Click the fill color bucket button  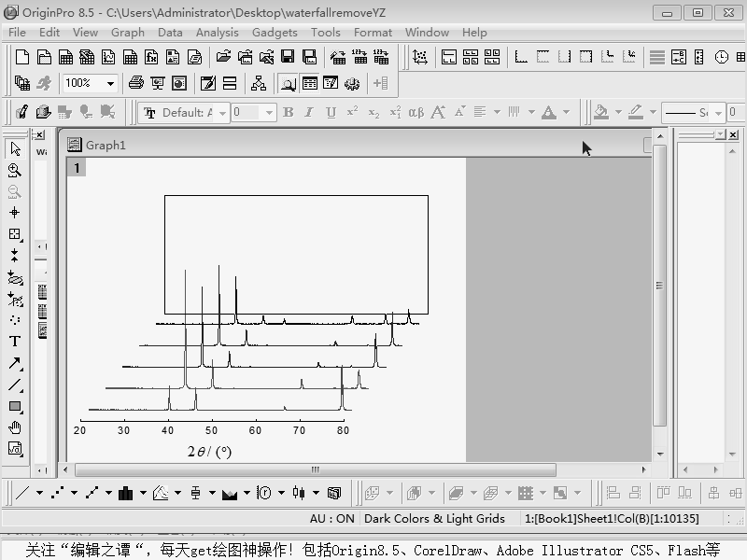pos(601,112)
